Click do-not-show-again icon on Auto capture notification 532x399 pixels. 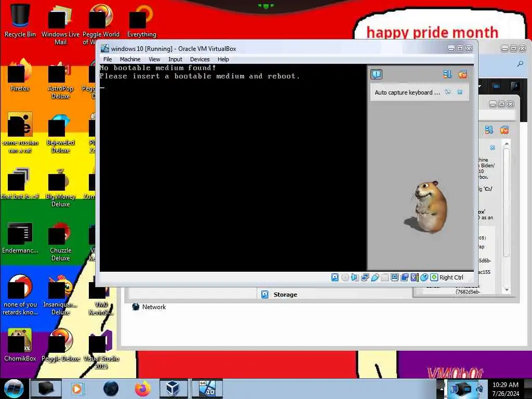click(x=448, y=92)
